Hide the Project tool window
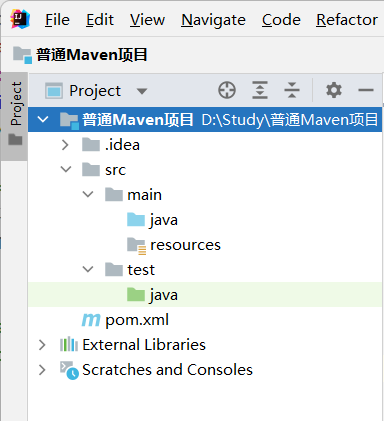This screenshot has width=384, height=421. tap(366, 90)
